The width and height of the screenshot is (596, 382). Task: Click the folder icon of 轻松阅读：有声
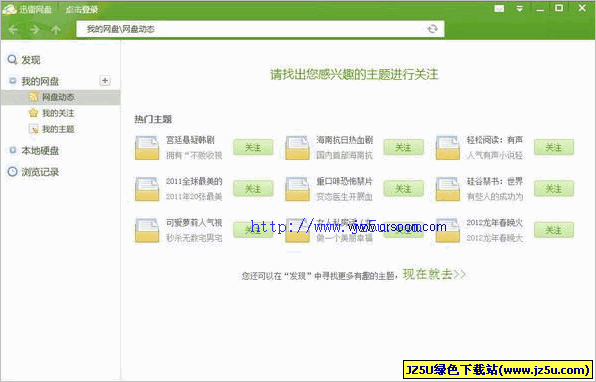447,148
